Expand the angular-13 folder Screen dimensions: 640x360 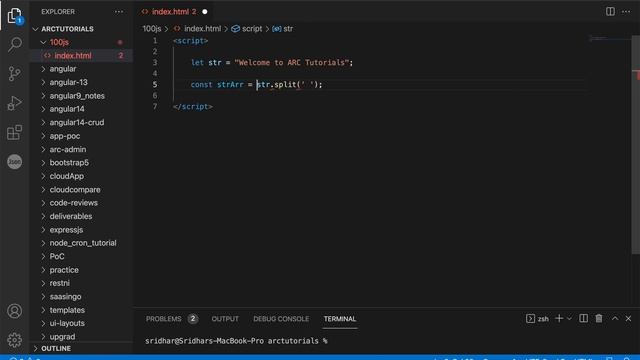pyautogui.click(x=69, y=82)
